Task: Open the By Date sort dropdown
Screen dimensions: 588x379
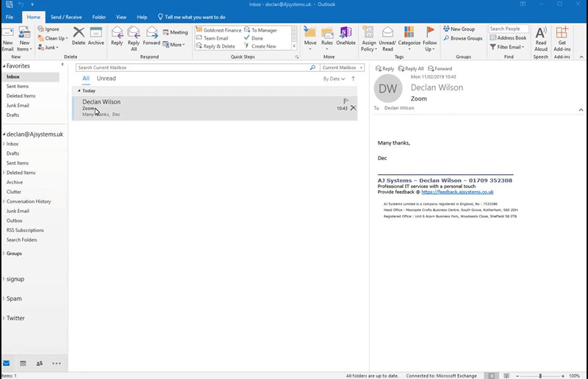Action: click(333, 79)
